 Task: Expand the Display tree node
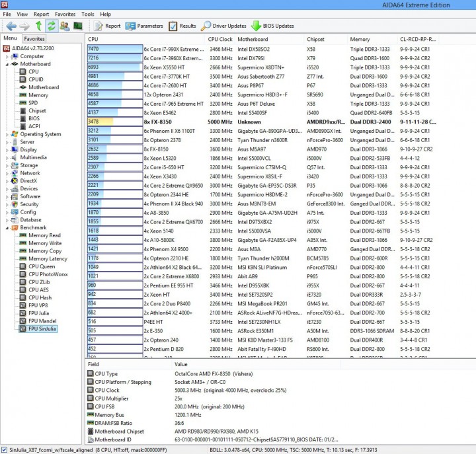[7, 150]
